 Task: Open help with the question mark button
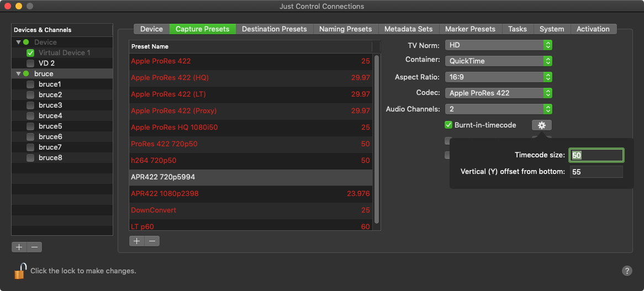click(627, 271)
